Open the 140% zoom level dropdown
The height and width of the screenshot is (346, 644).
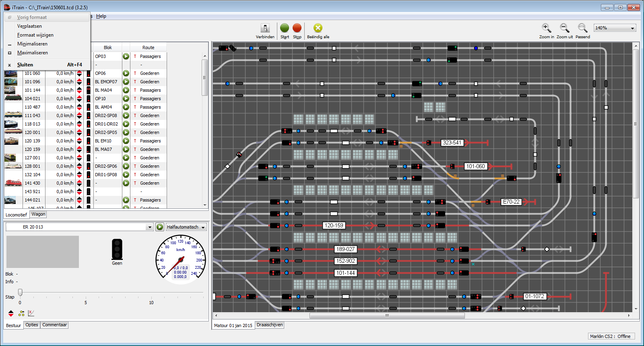632,28
